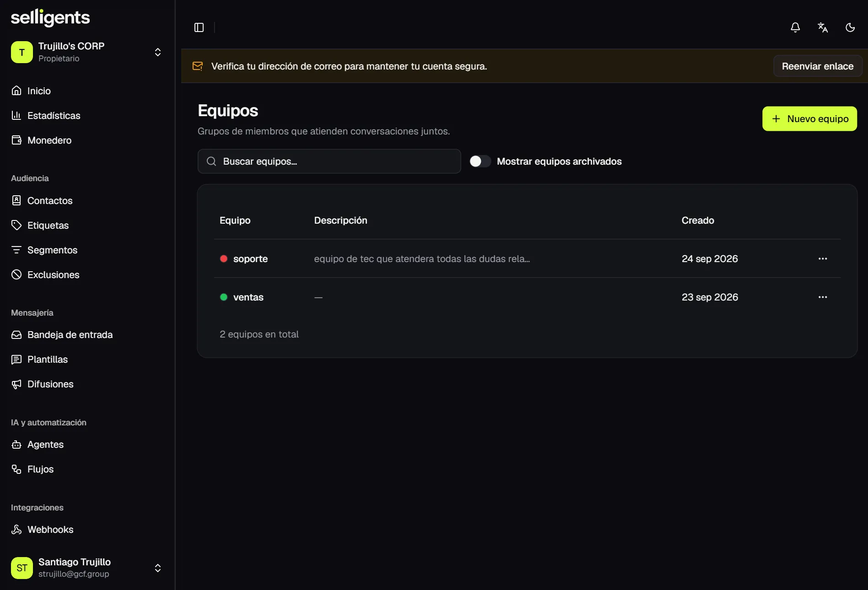Click the soporte team name
This screenshot has height=590, width=868.
click(x=250, y=259)
